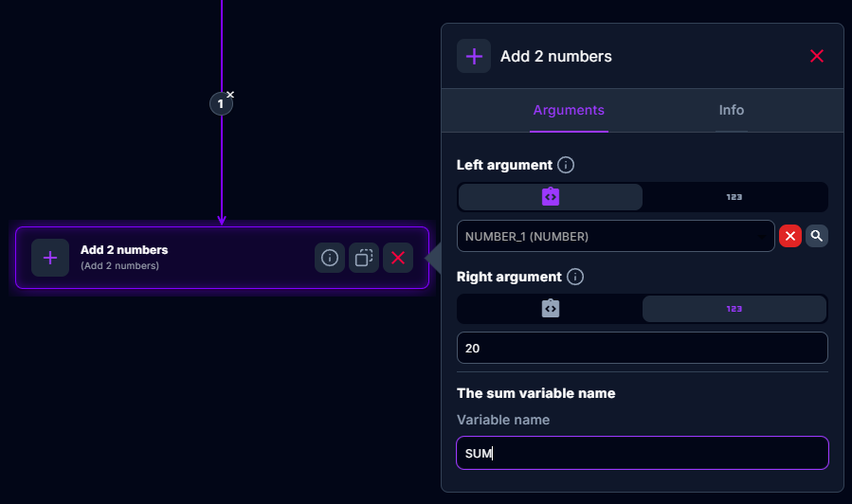
Task: Select the connection badge labeled 1
Action: pyautogui.click(x=221, y=104)
